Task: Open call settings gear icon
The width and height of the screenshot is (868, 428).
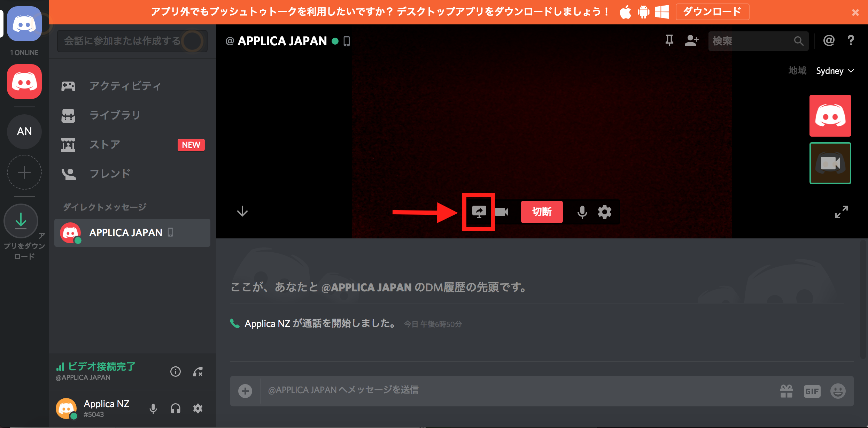Action: point(605,212)
